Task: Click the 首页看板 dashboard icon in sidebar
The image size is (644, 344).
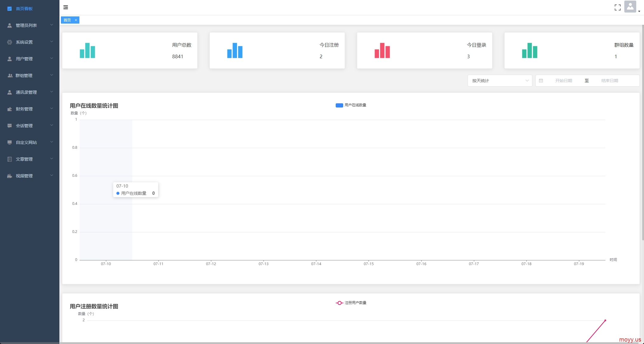Action: [10, 9]
